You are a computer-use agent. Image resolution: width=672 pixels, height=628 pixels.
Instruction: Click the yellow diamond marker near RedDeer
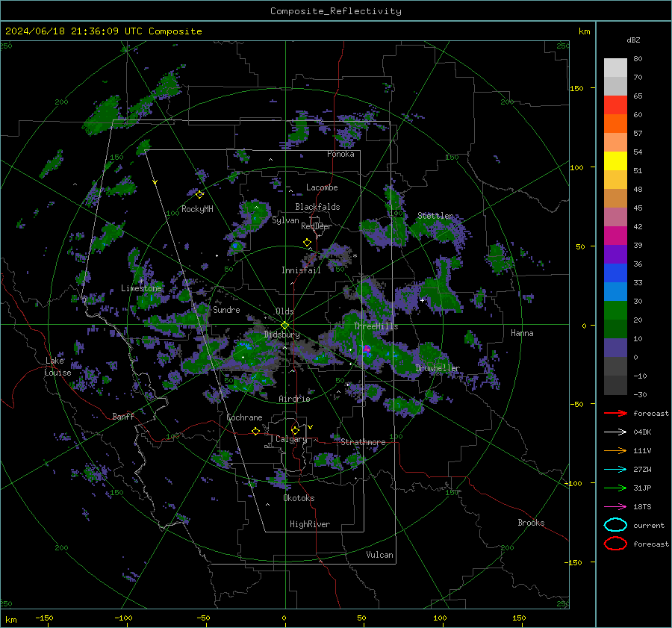click(307, 243)
